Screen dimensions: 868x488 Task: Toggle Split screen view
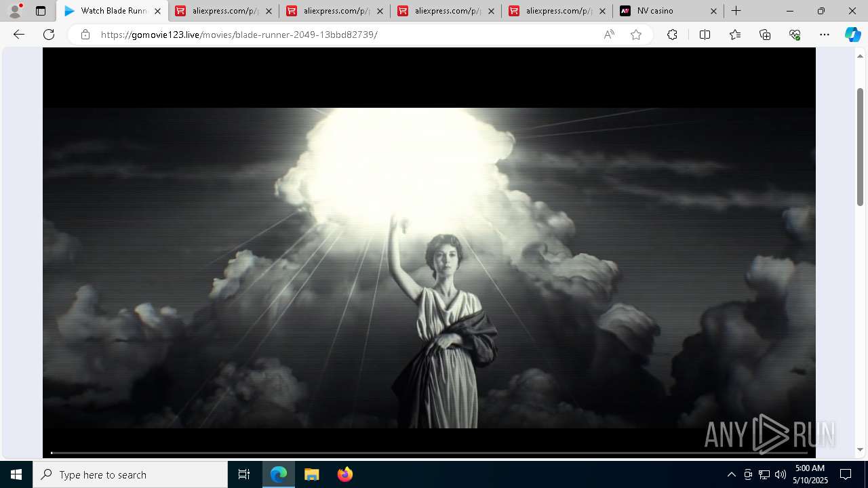click(x=705, y=35)
